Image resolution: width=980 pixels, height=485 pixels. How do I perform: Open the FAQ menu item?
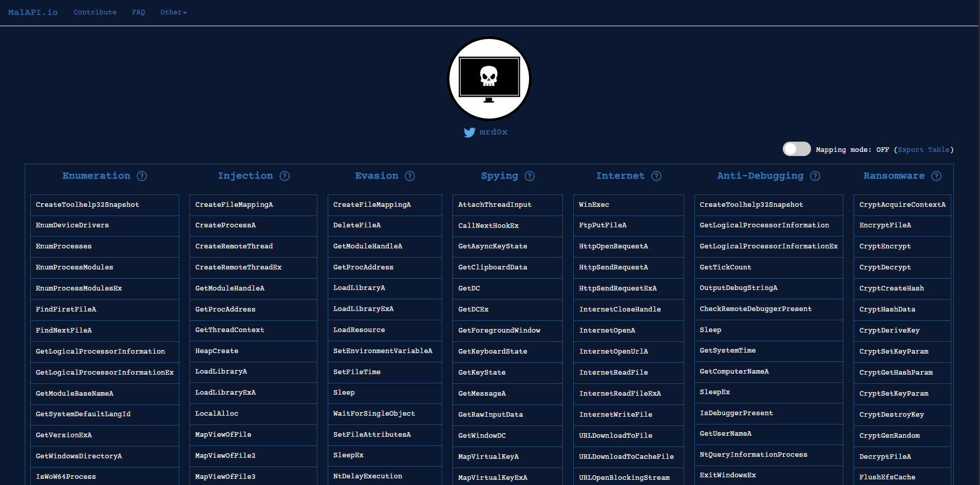(x=138, y=12)
